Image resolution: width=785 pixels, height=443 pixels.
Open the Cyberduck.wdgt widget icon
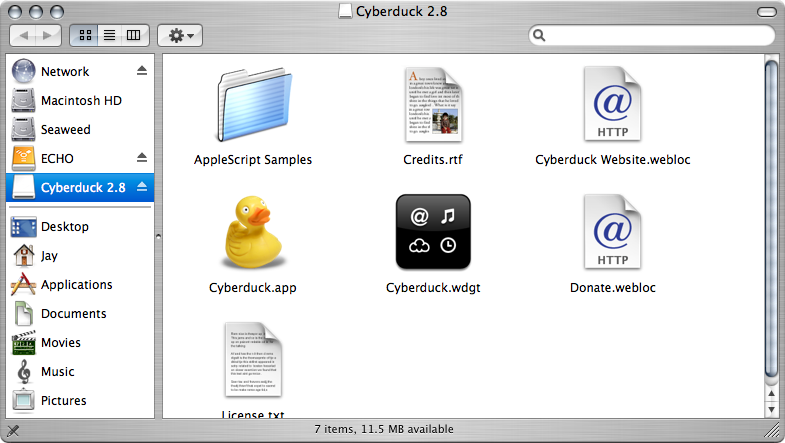pyautogui.click(x=434, y=232)
